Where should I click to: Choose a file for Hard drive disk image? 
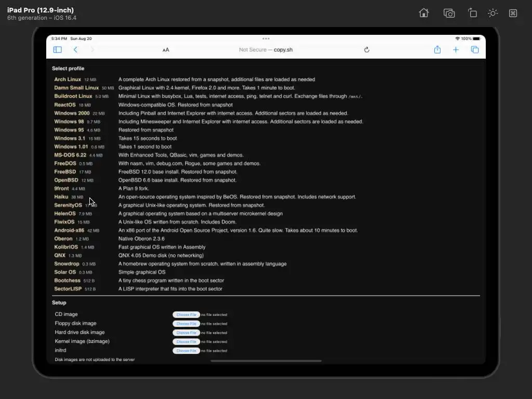(x=187, y=332)
